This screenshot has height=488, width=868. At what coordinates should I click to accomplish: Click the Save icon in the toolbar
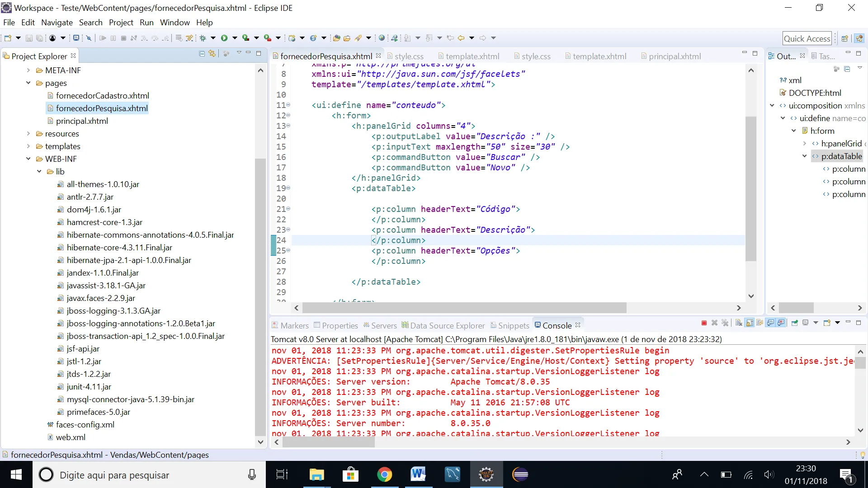coord(29,38)
